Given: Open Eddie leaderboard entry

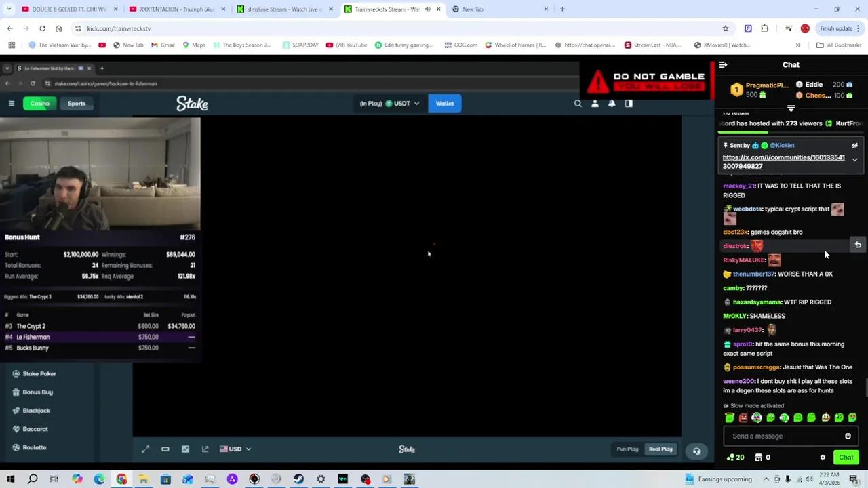Looking at the screenshot, I should (814, 85).
